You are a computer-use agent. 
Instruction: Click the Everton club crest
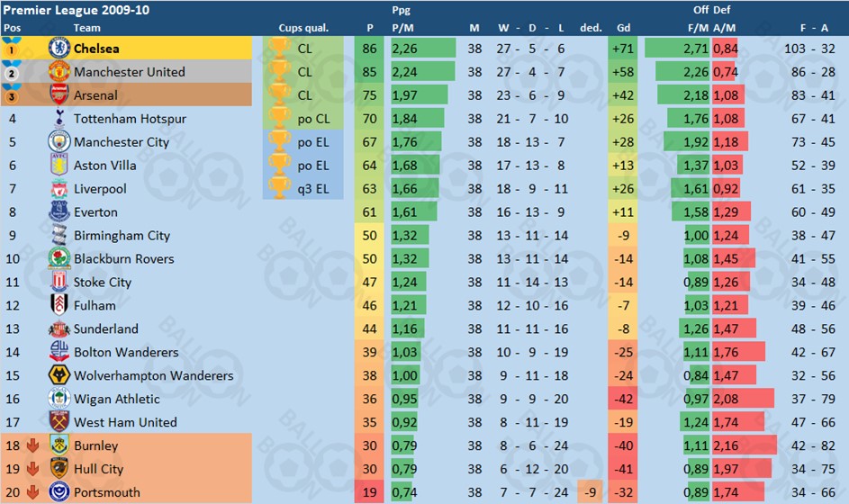59,211
